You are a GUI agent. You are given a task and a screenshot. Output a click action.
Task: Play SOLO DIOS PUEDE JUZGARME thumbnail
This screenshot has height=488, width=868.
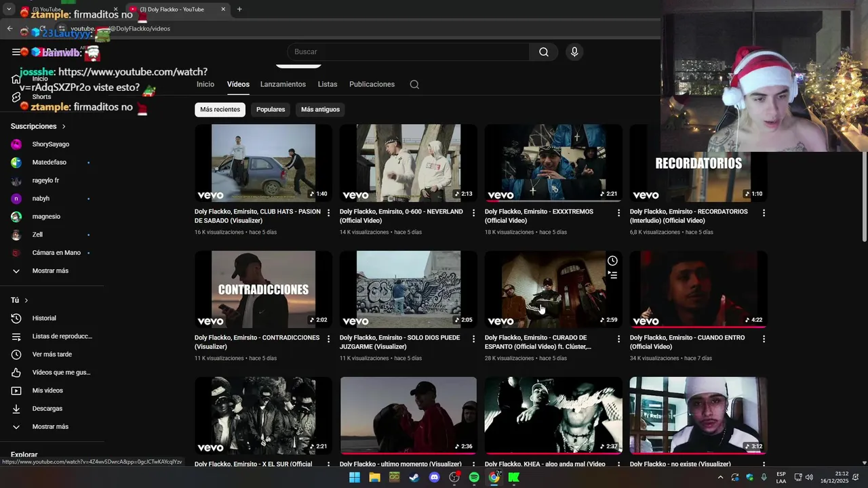click(x=408, y=289)
